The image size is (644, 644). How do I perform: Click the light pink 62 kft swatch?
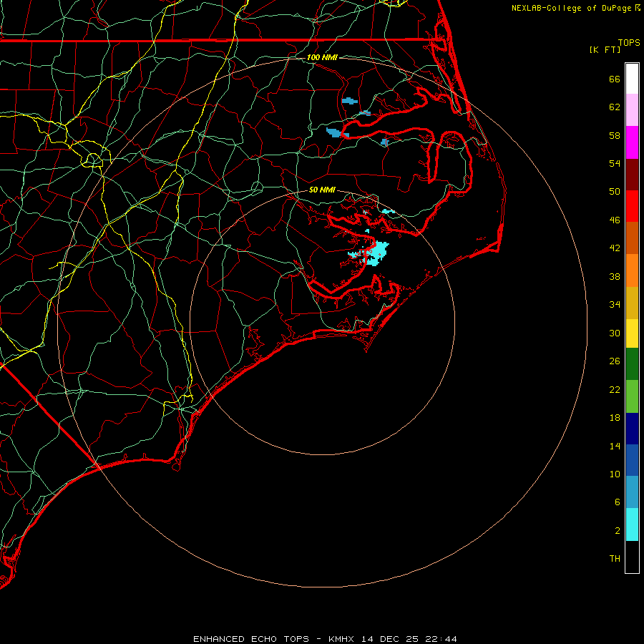632,109
